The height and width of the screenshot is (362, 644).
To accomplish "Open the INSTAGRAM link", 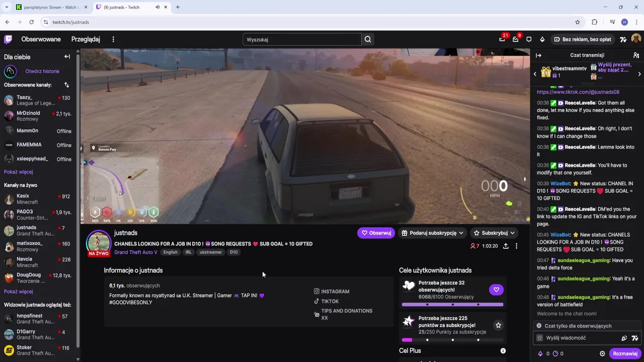I will click(332, 292).
